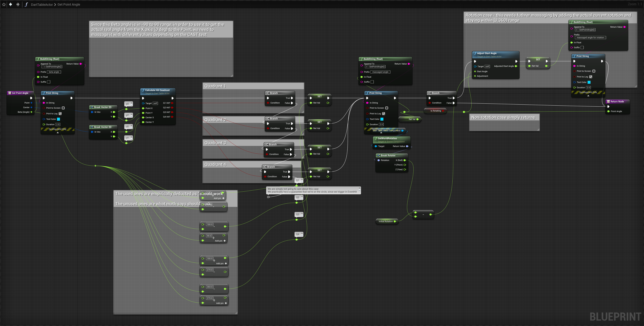Click Add pin on the 180.0 add node
The height and width of the screenshot is (326, 644).
(x=221, y=264)
